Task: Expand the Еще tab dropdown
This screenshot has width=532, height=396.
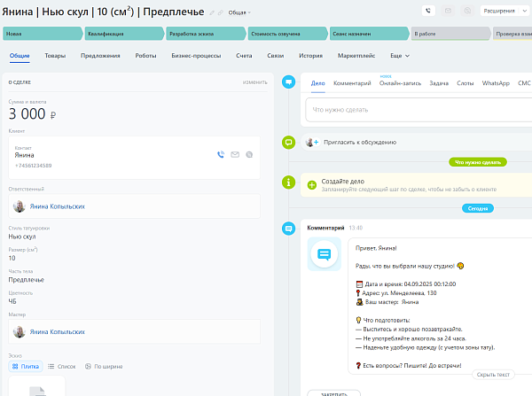Action: coord(400,56)
